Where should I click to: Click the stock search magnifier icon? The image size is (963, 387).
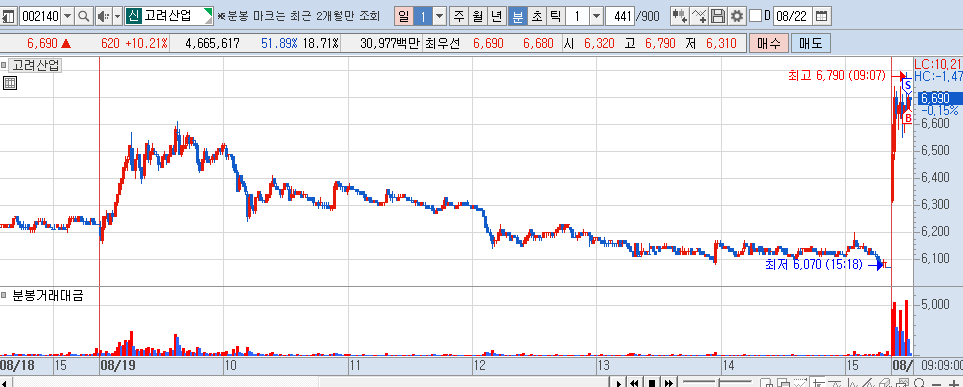coord(84,16)
